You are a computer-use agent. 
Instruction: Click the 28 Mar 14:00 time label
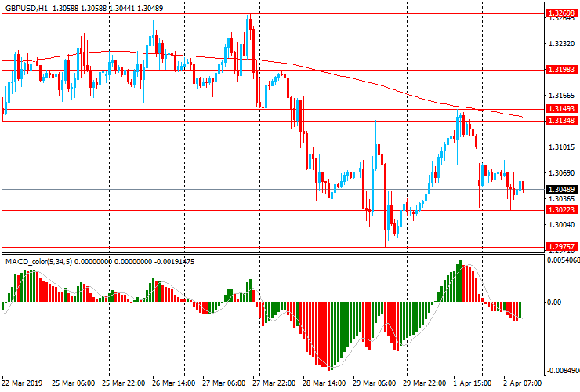324,383
